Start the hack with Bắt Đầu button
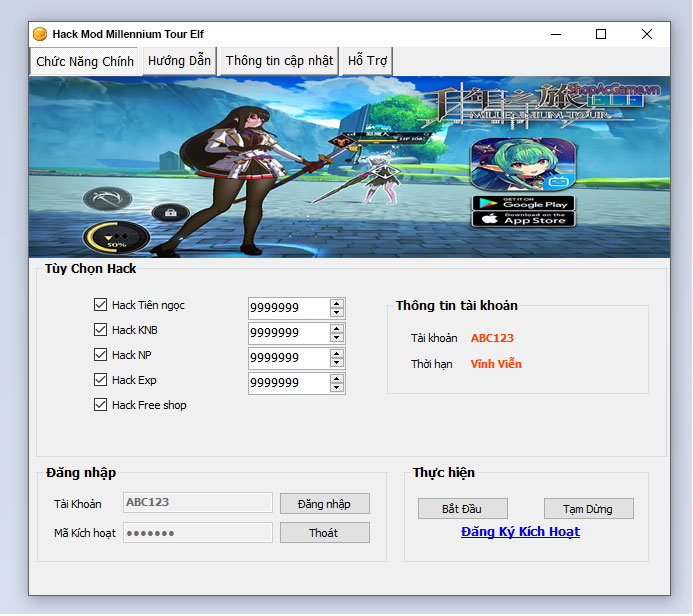The image size is (693, 616). click(x=463, y=509)
